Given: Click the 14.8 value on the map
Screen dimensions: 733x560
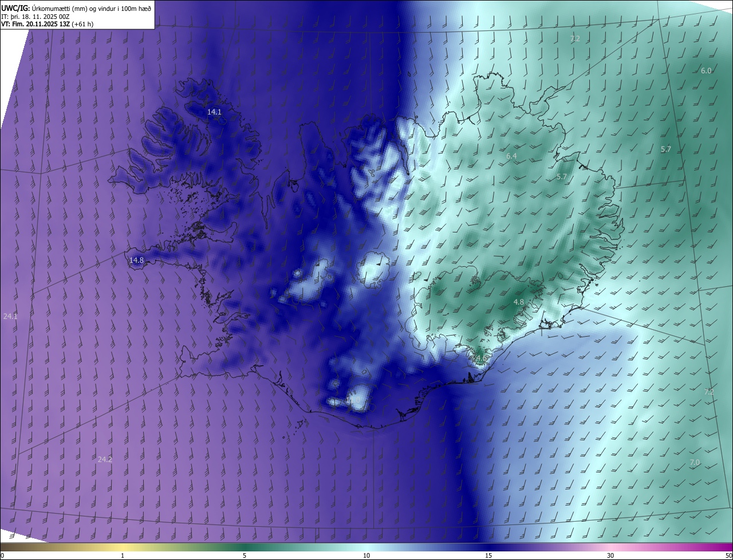Looking at the screenshot, I should tap(136, 260).
